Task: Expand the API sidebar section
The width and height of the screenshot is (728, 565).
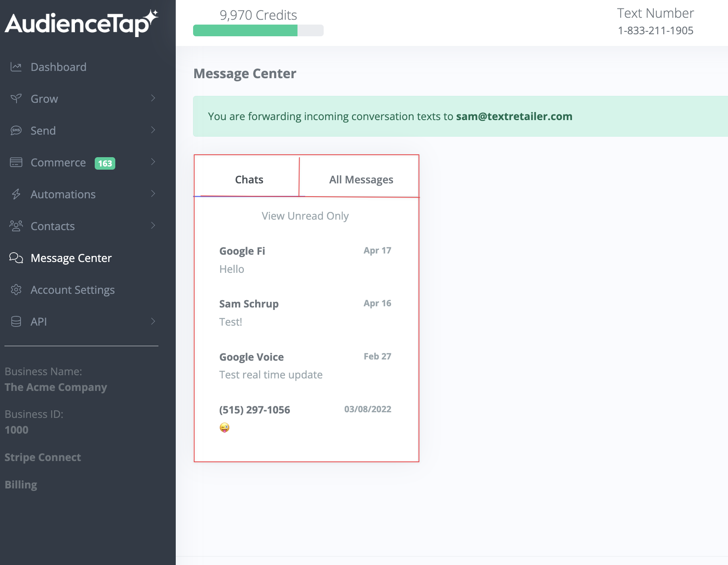Action: pyautogui.click(x=153, y=321)
